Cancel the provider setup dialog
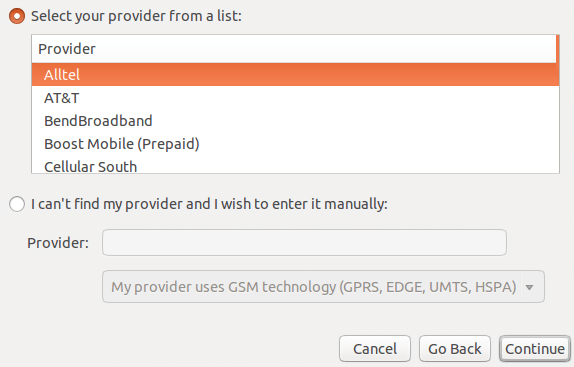This screenshot has width=574, height=367. click(x=375, y=349)
